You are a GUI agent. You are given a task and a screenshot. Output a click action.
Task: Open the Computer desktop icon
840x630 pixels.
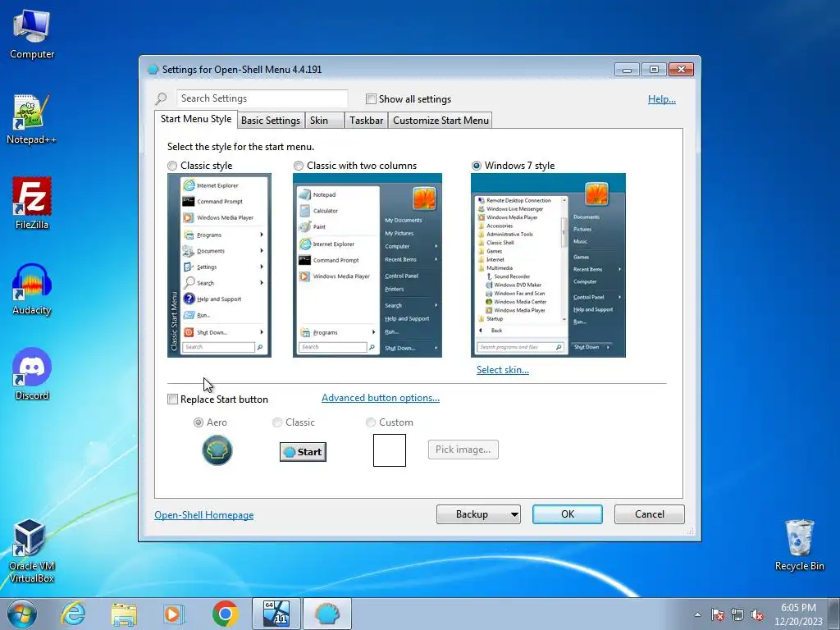(x=32, y=34)
